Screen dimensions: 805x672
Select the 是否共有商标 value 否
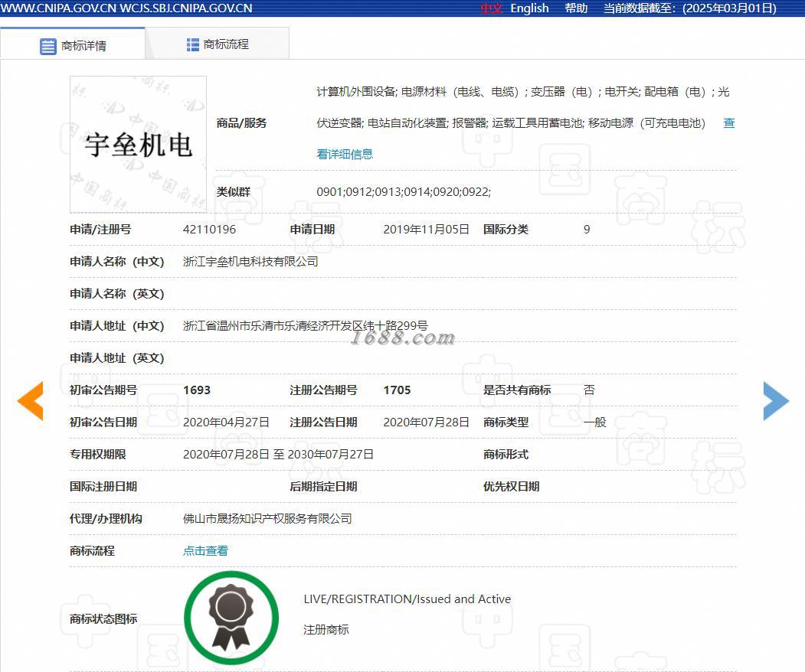(x=589, y=390)
